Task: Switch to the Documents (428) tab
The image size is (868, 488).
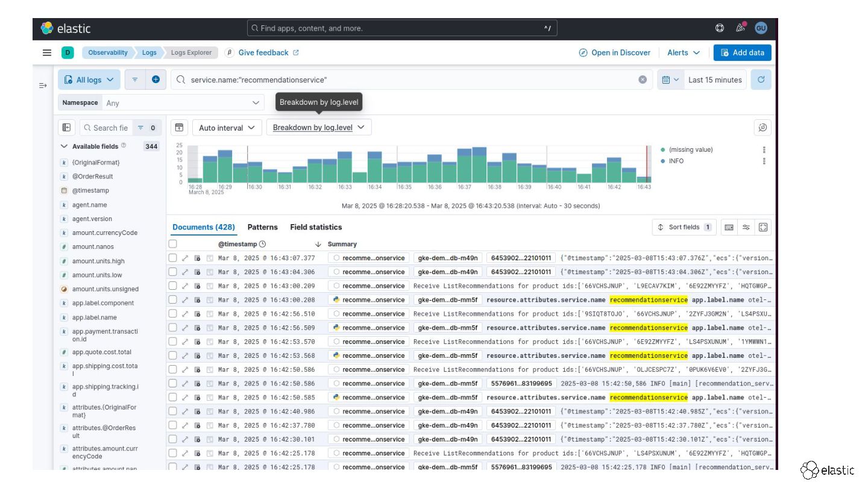Action: [x=204, y=227]
